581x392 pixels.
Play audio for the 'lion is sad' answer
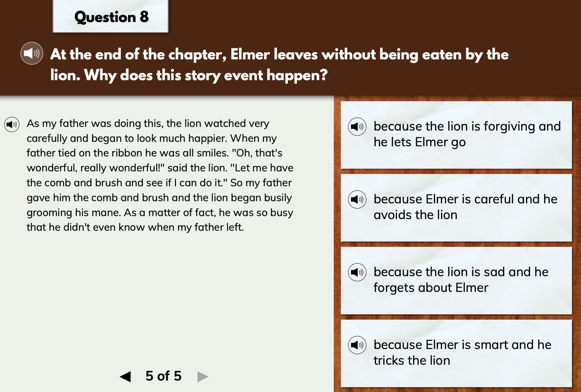click(x=357, y=272)
